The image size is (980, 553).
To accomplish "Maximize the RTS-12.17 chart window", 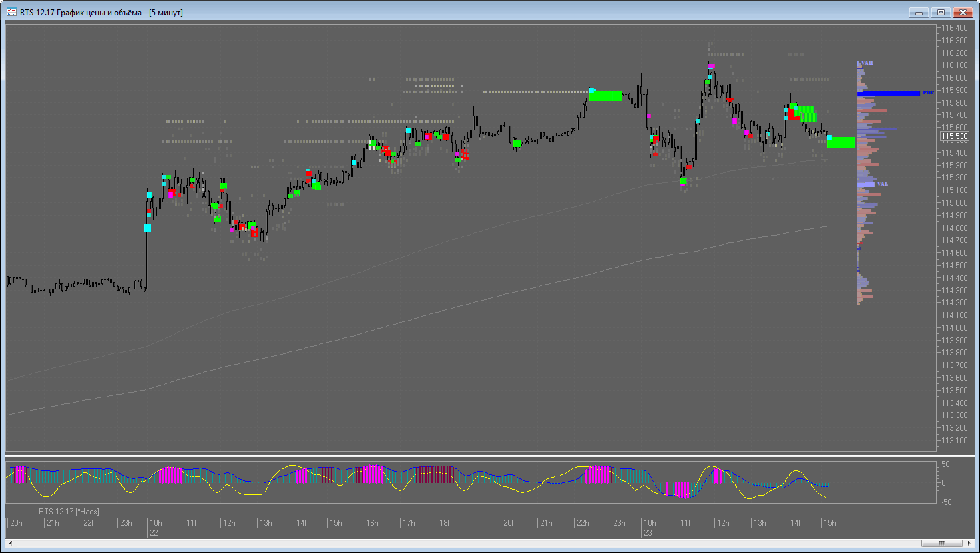I will (x=941, y=12).
